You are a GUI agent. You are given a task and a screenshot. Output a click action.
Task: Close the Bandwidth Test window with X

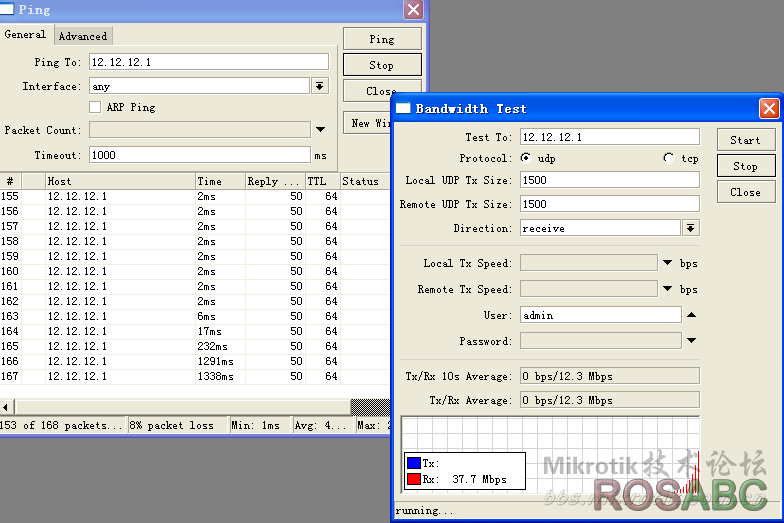[769, 108]
